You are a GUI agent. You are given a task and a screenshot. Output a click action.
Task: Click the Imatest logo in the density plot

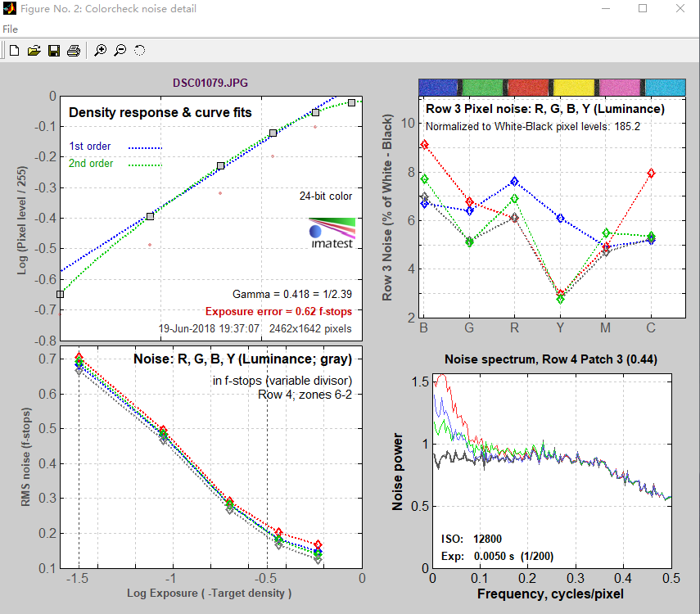pyautogui.click(x=332, y=233)
